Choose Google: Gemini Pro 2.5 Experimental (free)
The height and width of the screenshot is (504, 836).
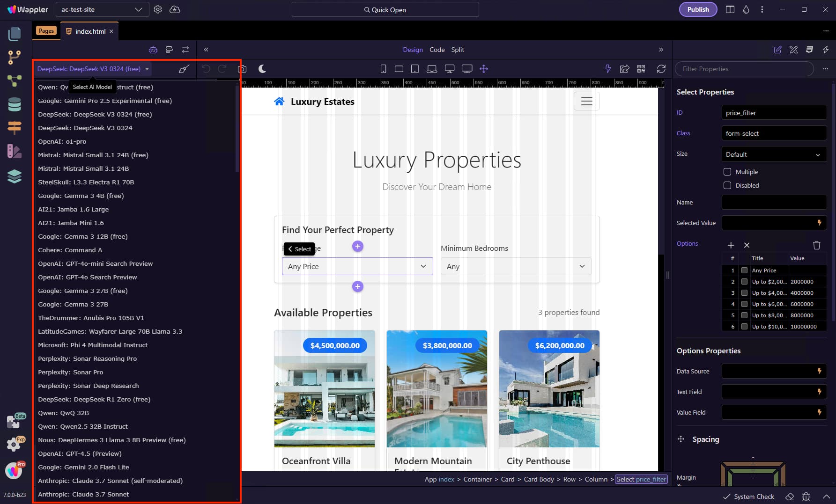[x=105, y=101]
